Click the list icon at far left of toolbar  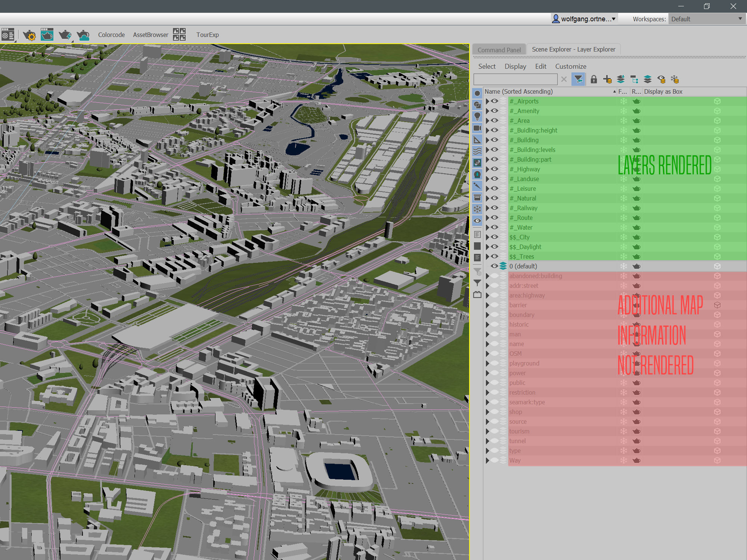click(8, 35)
